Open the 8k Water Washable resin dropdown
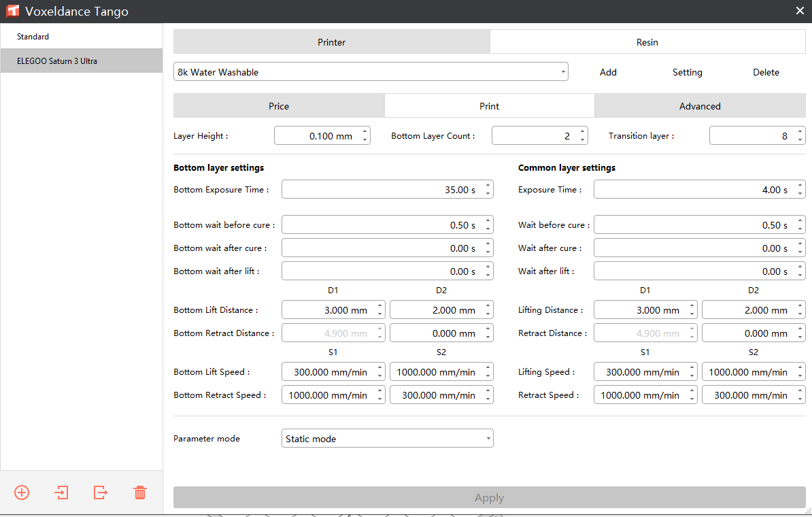The width and height of the screenshot is (812, 517). point(371,72)
